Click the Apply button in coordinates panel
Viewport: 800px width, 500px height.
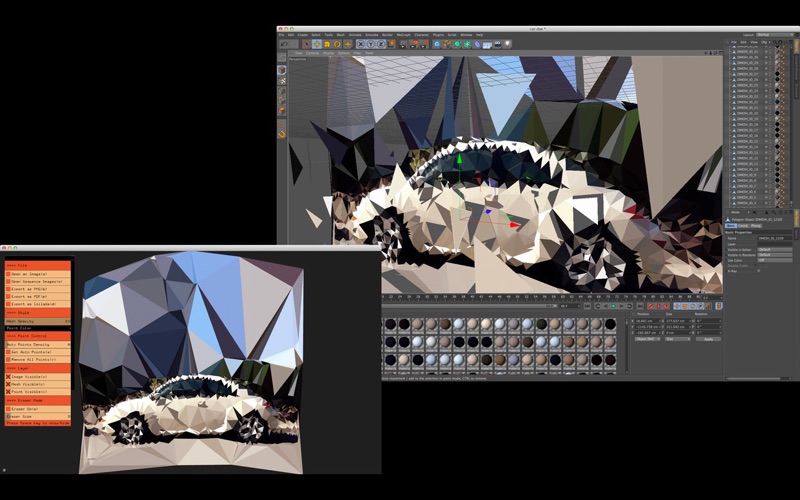pyautogui.click(x=708, y=339)
